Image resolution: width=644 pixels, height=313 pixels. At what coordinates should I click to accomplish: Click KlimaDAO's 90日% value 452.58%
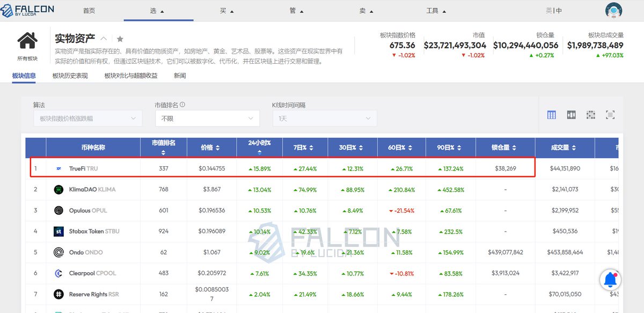point(451,189)
